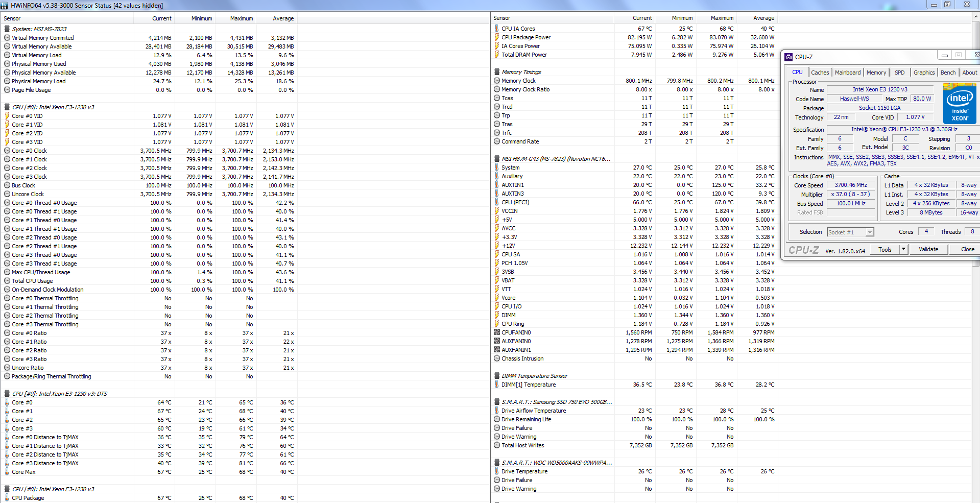Open the Tools dropdown arrow in CPU-Z
980x503 pixels.
(903, 249)
